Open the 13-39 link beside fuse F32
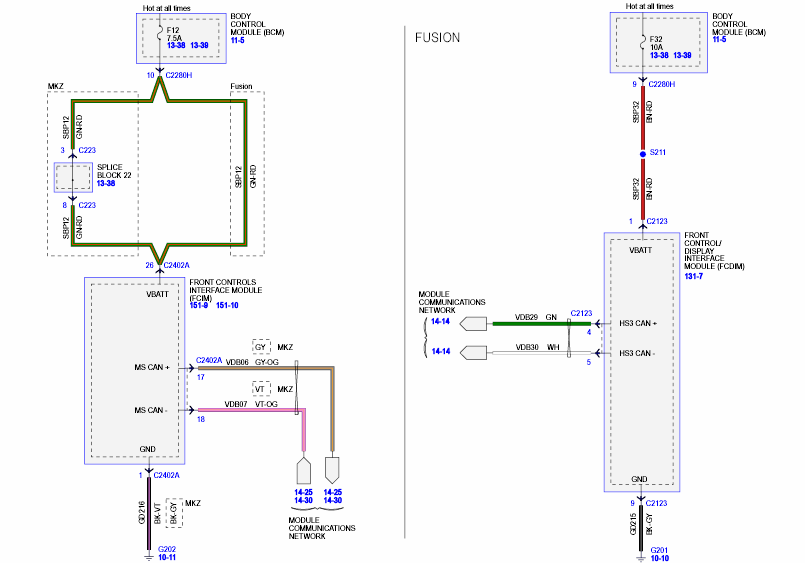 pyautogui.click(x=682, y=55)
